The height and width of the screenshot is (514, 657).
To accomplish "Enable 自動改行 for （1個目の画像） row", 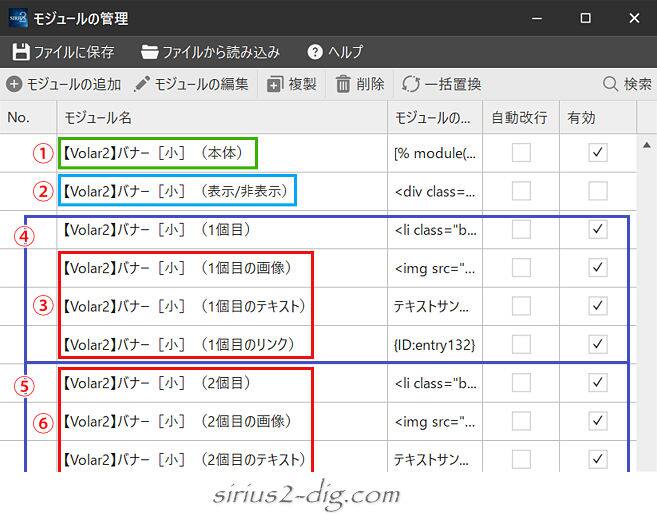I will [x=521, y=267].
